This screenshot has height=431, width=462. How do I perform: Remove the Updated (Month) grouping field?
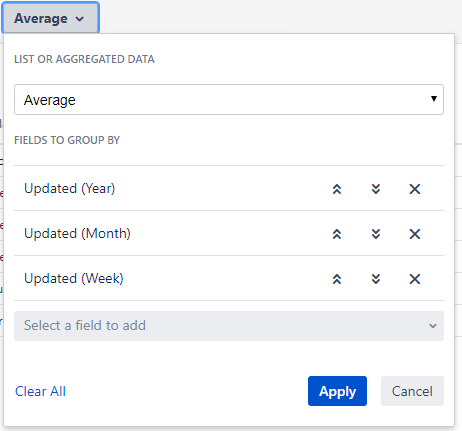(x=415, y=234)
